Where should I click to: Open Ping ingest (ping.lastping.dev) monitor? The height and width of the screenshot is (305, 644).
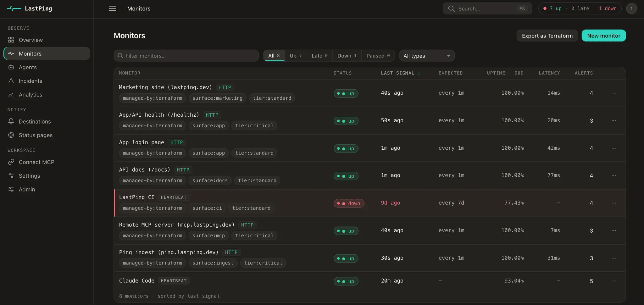point(169,252)
